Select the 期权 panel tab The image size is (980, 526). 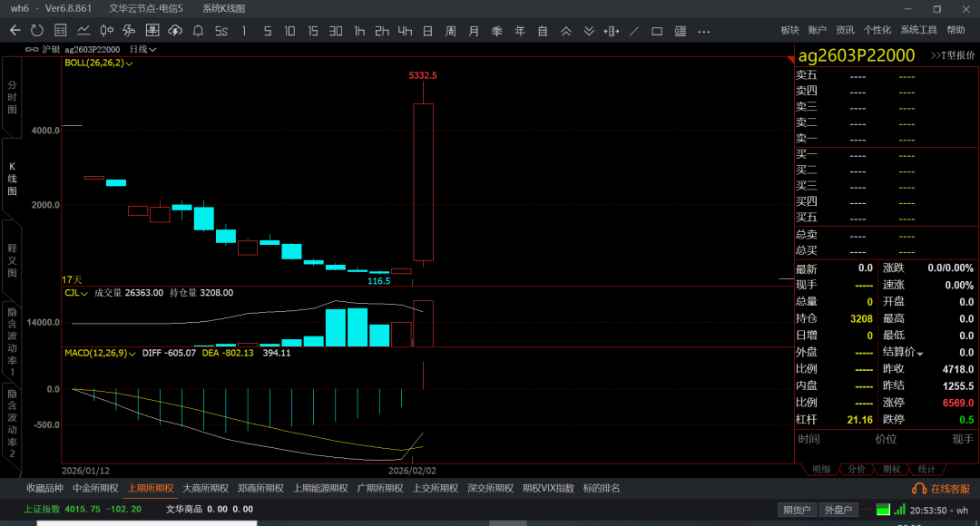891,469
